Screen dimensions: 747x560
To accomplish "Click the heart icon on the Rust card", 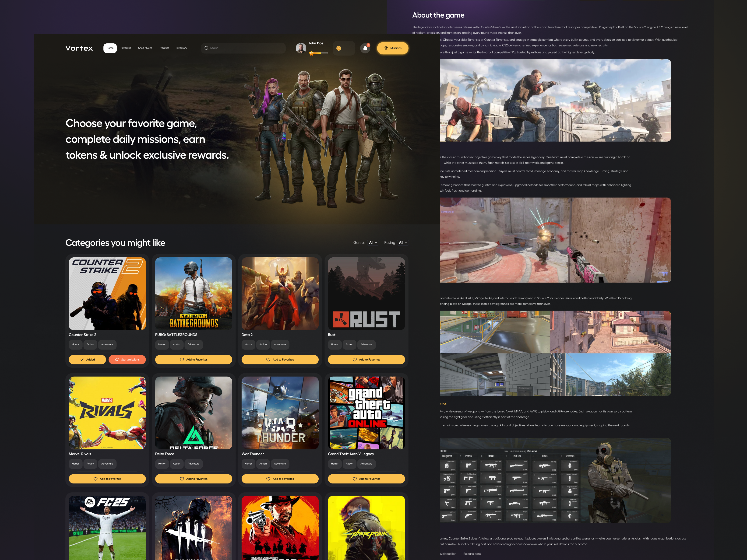I will (x=355, y=360).
